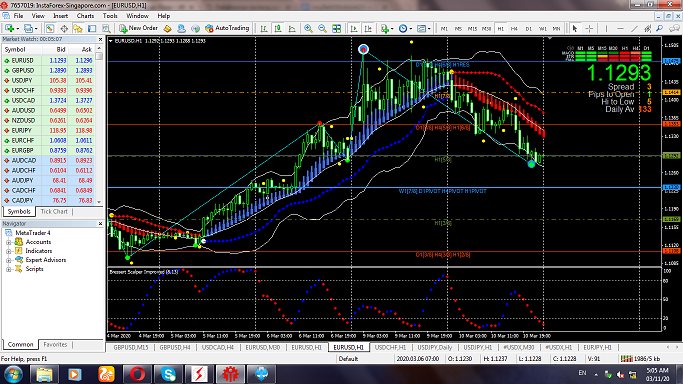Viewport: 683px width, 384px height.
Task: Select the vertical line drawing tool
Action: (x=606, y=28)
